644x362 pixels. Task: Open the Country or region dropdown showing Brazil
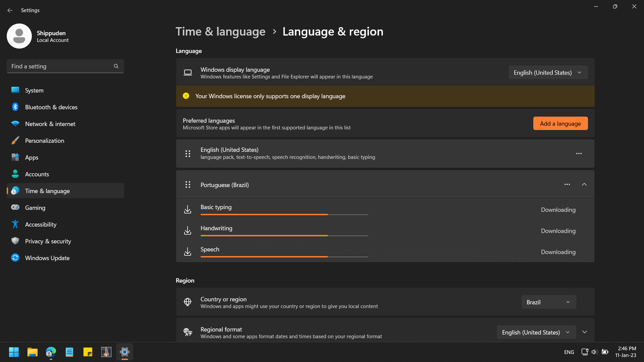[x=549, y=302]
